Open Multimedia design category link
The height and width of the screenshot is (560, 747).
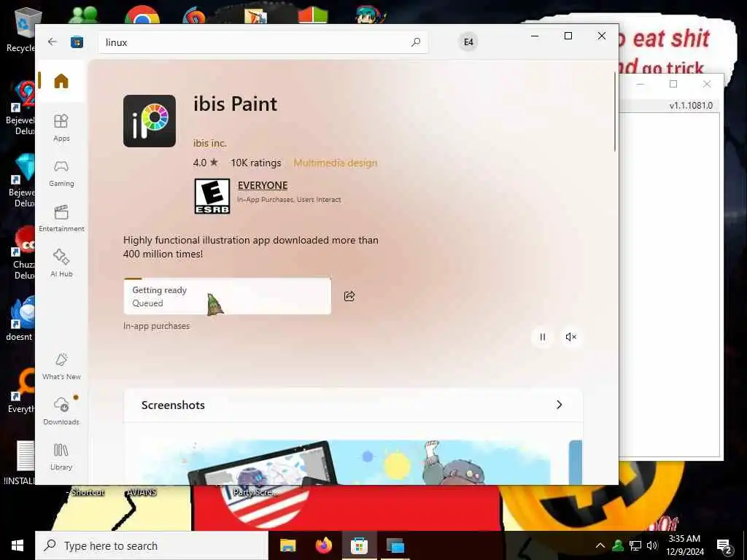click(336, 163)
